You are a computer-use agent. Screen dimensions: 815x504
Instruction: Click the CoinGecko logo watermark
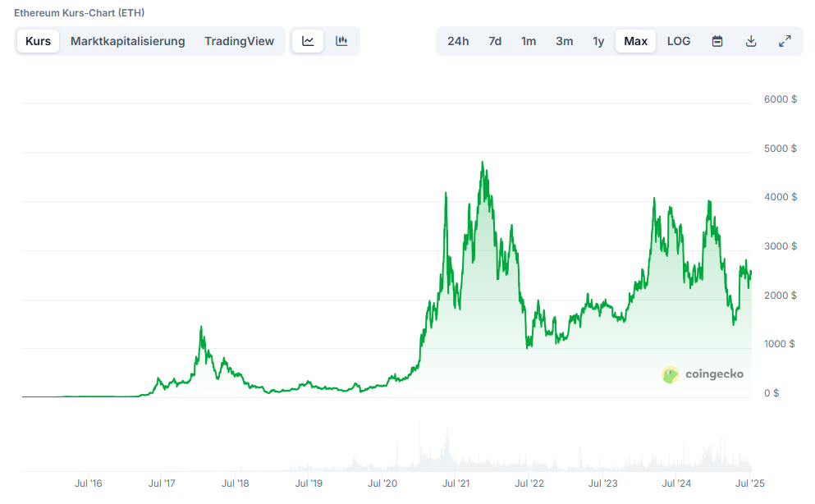(x=703, y=374)
